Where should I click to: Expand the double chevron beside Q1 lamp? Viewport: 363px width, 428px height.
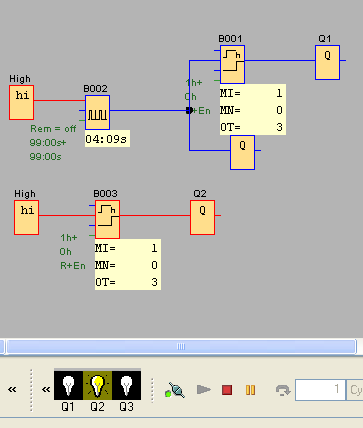[x=46, y=389]
